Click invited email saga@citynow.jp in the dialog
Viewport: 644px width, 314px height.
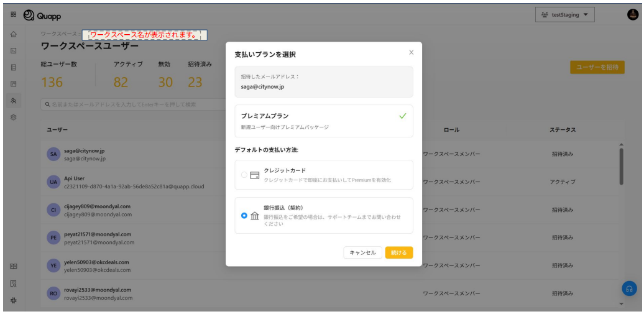(262, 86)
